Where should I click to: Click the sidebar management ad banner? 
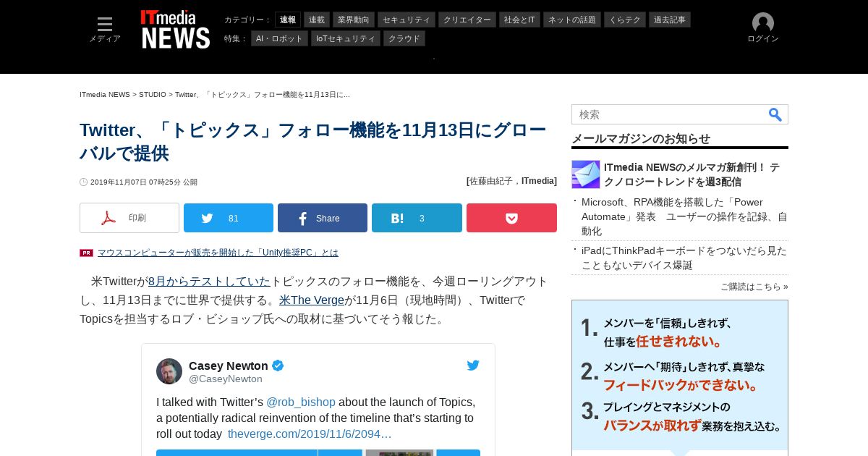(x=680, y=378)
